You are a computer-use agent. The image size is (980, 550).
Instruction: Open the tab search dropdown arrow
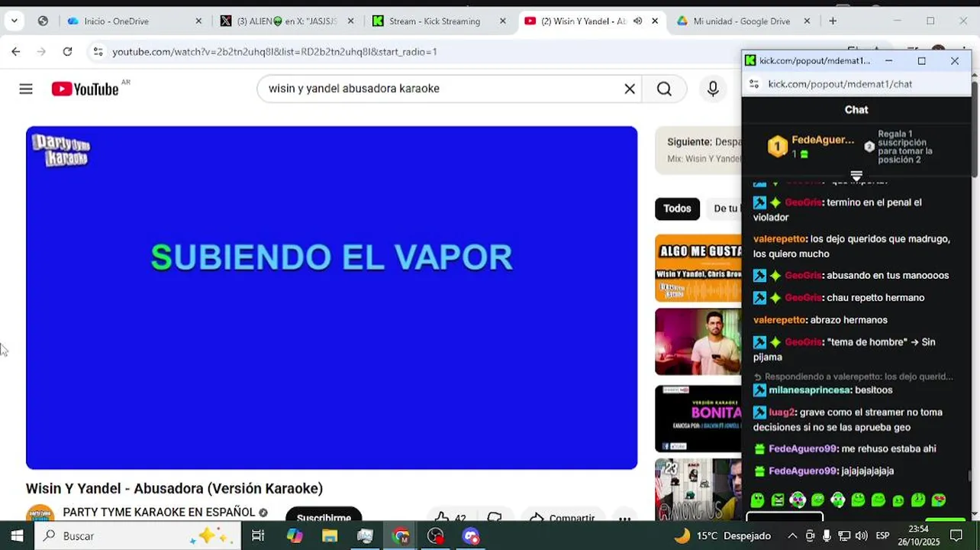(14, 21)
